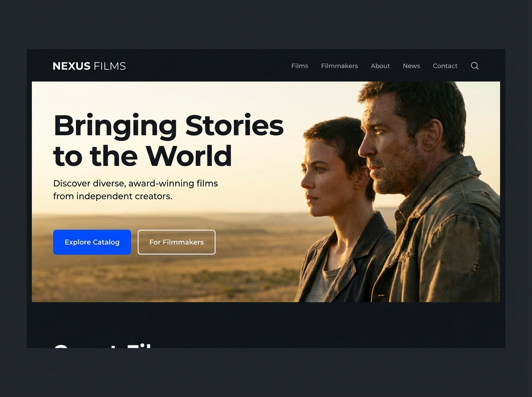Navigate to the Filmmakers section
532x397 pixels.
(x=339, y=66)
